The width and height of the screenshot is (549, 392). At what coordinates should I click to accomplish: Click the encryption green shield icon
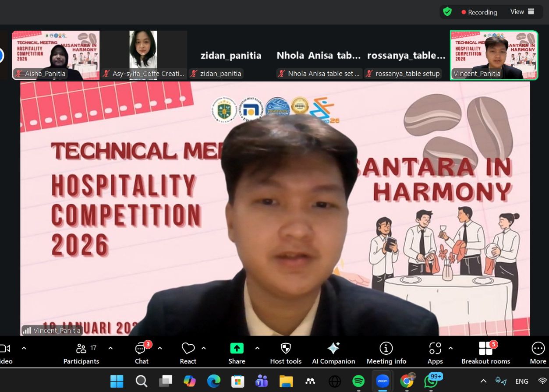pyautogui.click(x=447, y=12)
